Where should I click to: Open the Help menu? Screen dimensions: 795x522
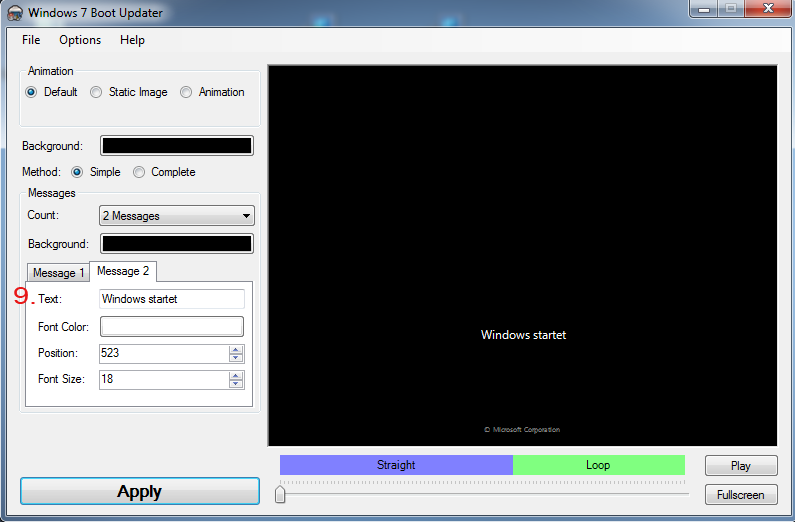click(132, 40)
